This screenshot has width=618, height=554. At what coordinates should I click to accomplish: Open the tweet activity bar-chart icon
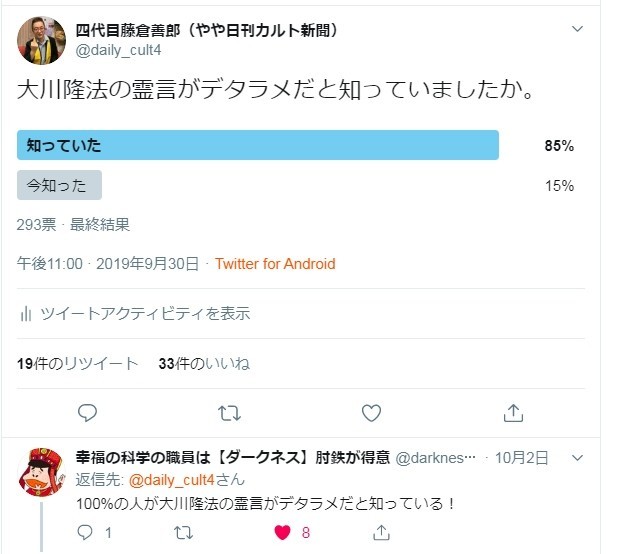(x=26, y=314)
